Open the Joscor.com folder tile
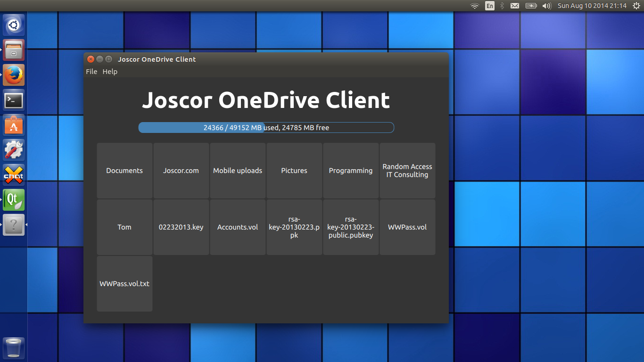This screenshot has height=362, width=644. click(x=181, y=170)
